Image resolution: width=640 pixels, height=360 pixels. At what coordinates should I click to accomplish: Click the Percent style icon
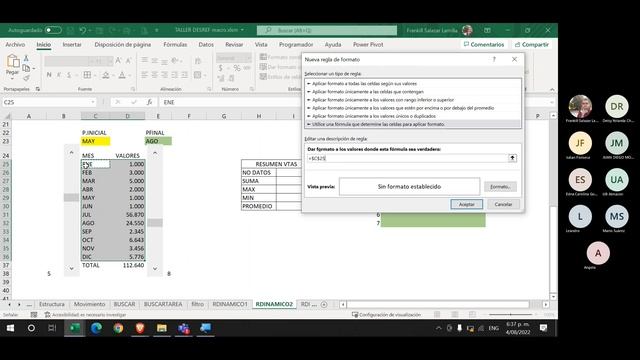coord(237,68)
